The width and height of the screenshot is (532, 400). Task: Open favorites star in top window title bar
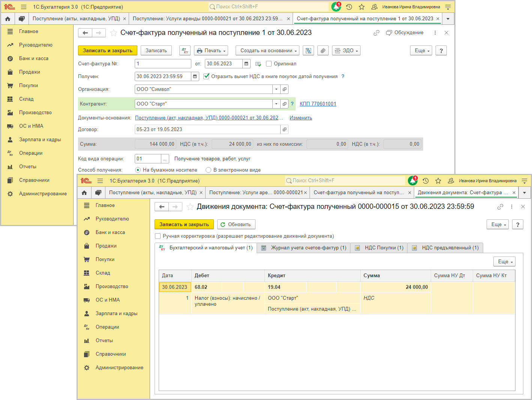pos(362,7)
